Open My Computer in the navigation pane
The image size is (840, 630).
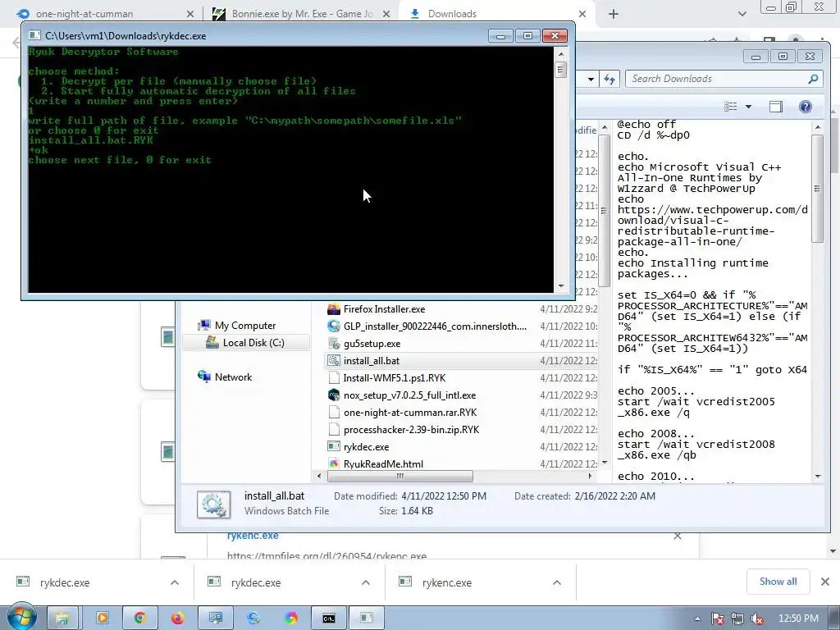244,325
